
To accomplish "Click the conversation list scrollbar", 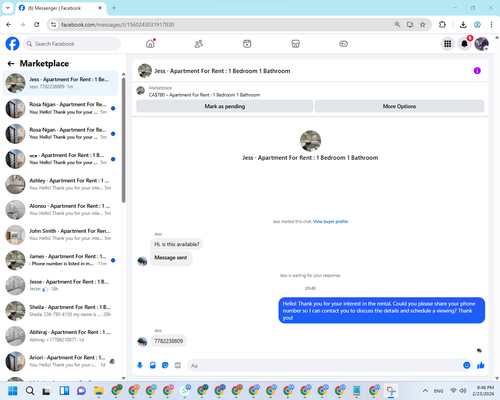I will point(123,140).
